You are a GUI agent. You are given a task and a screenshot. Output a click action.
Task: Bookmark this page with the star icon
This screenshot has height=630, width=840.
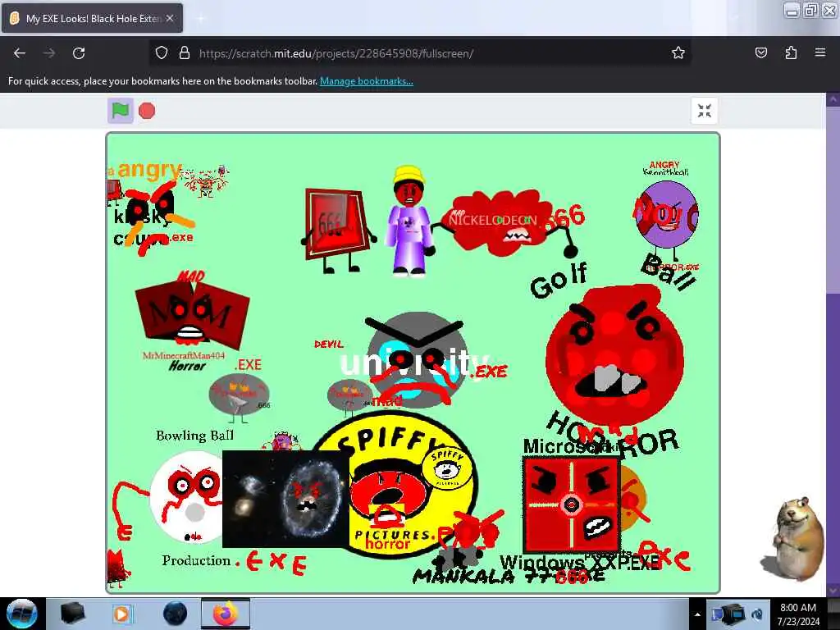678,52
